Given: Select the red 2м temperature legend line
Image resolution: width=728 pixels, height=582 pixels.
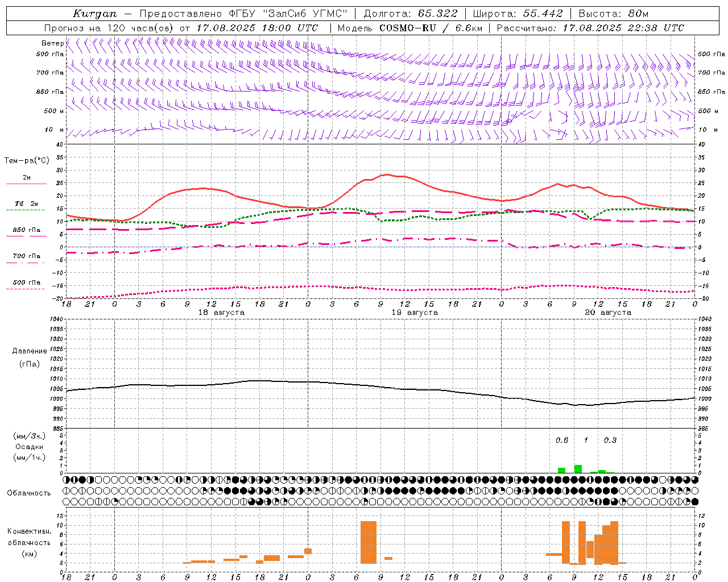Looking at the screenshot, I should click(x=26, y=184).
